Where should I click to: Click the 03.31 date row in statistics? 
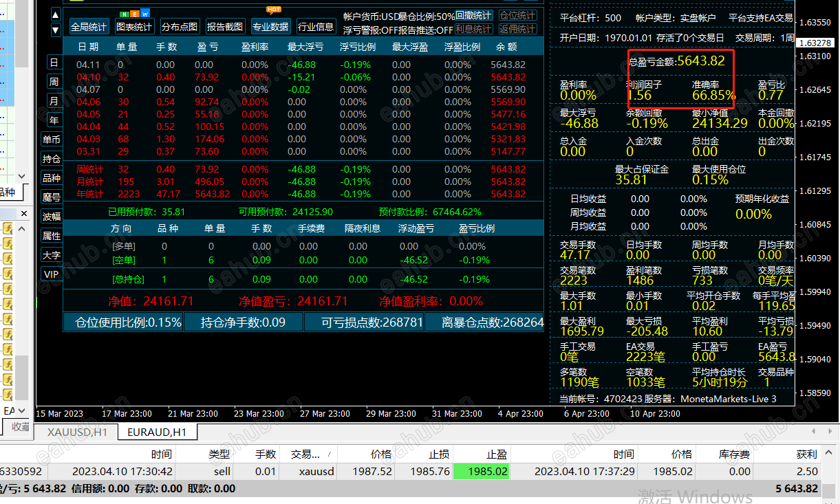click(x=301, y=151)
